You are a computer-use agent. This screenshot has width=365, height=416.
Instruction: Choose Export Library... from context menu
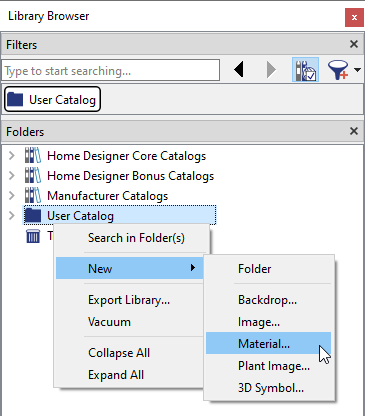[129, 300]
